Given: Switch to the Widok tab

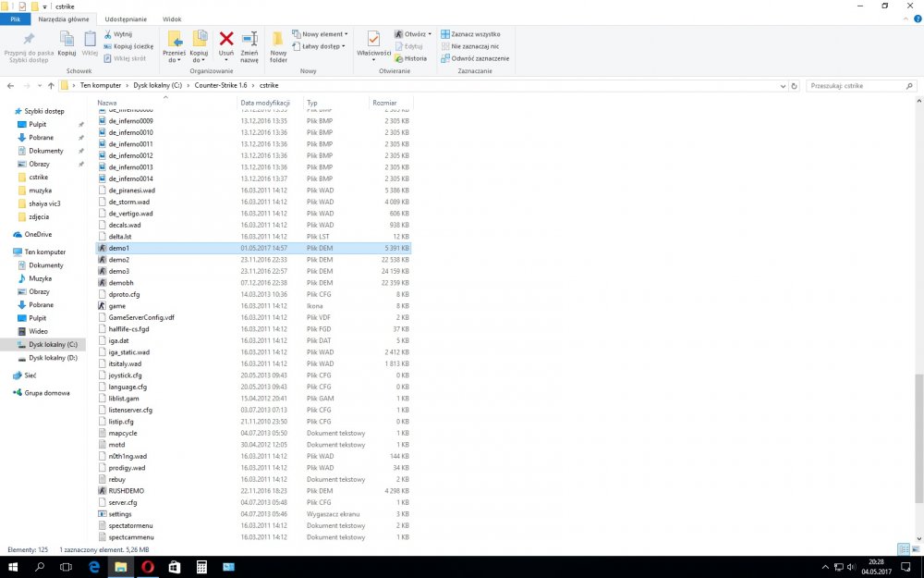Looking at the screenshot, I should point(172,19).
